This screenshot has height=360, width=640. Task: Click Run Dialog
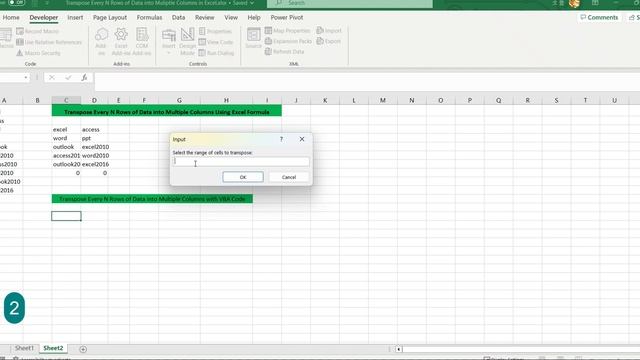(x=216, y=53)
